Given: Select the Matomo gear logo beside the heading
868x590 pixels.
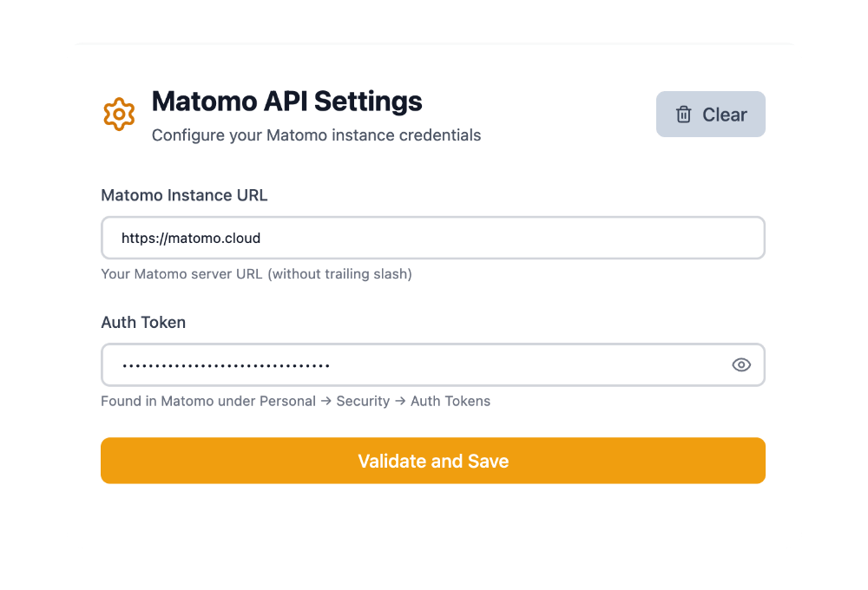Looking at the screenshot, I should 119,114.
